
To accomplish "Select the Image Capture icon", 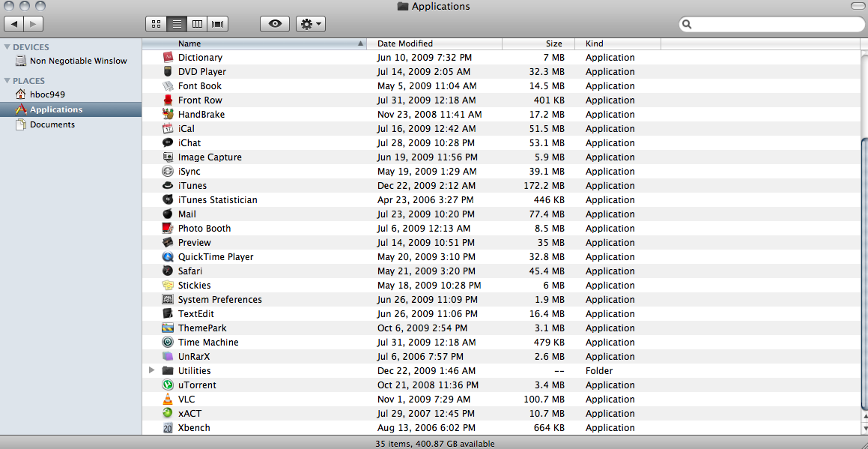I will click(169, 157).
